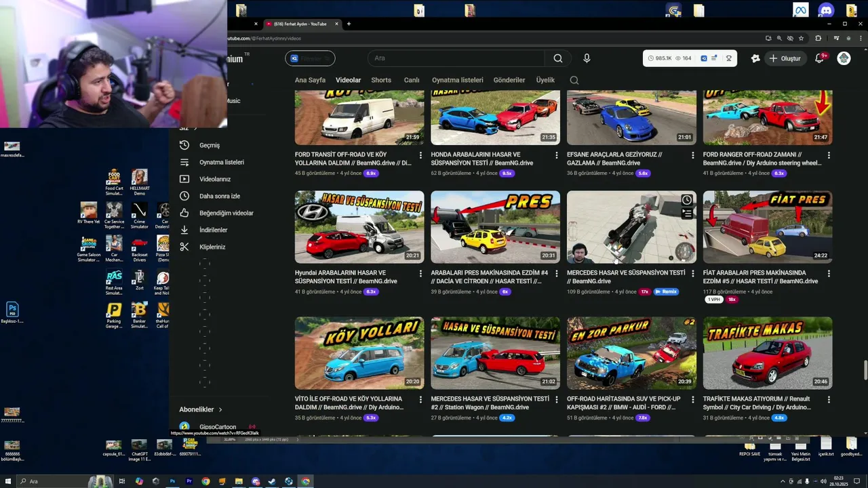The height and width of the screenshot is (488, 868).
Task: Open Beğendiğim videolar in the sidebar
Action: pos(226,213)
